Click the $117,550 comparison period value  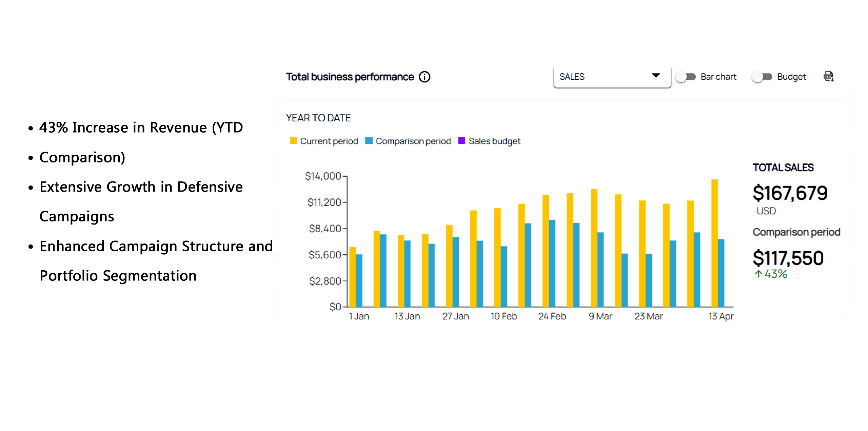click(x=788, y=258)
